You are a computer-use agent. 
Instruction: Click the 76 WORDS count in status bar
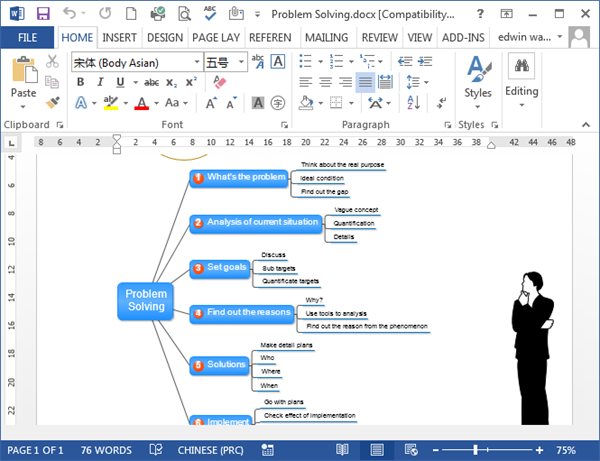pyautogui.click(x=105, y=450)
